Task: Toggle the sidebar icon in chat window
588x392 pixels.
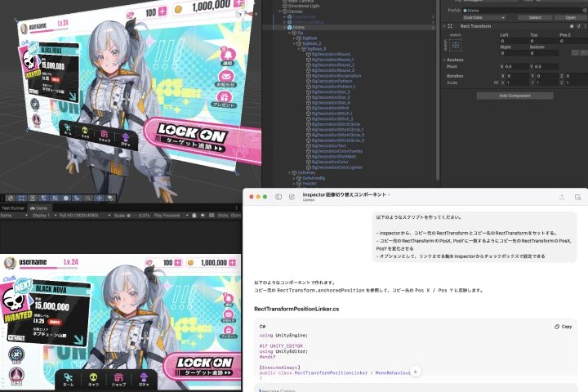Action: coord(278,197)
